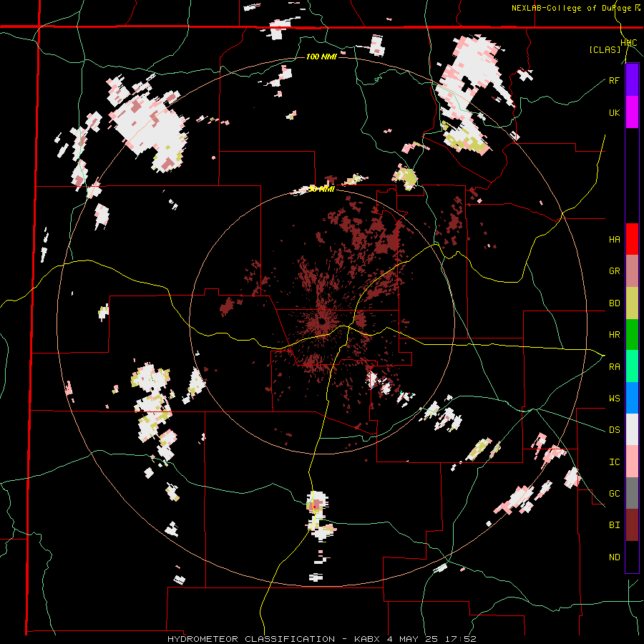Click the RF legend label
The width and height of the screenshot is (644, 644).
coord(614,80)
